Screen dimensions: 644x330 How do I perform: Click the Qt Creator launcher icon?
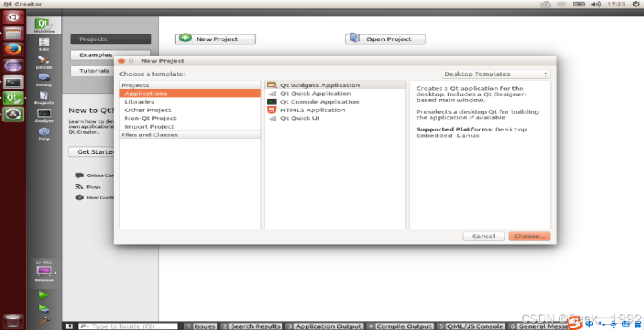tap(13, 99)
